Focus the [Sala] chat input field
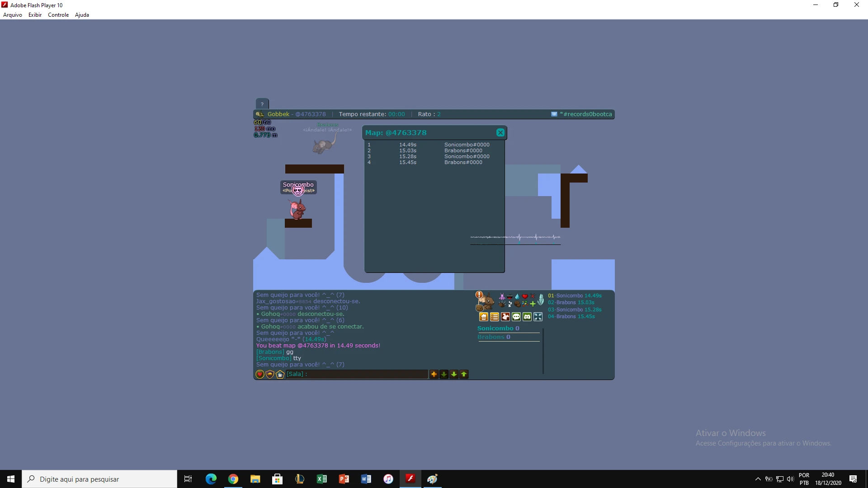 (x=357, y=374)
